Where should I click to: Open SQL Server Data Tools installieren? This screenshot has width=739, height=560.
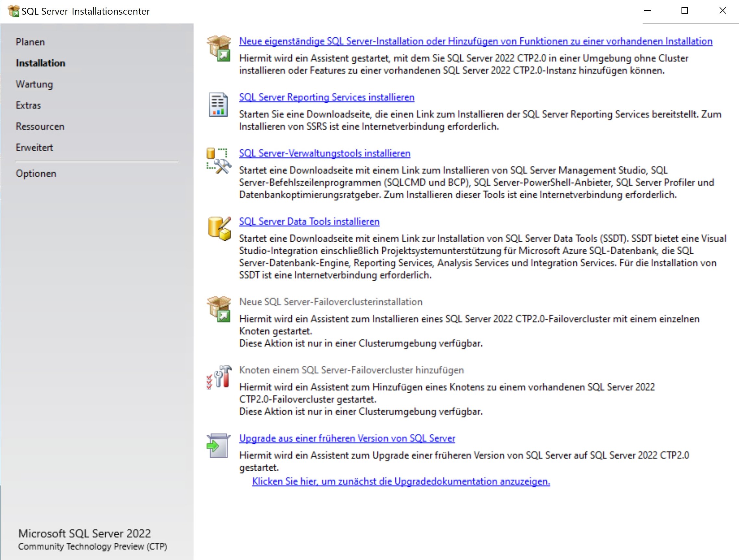(309, 221)
